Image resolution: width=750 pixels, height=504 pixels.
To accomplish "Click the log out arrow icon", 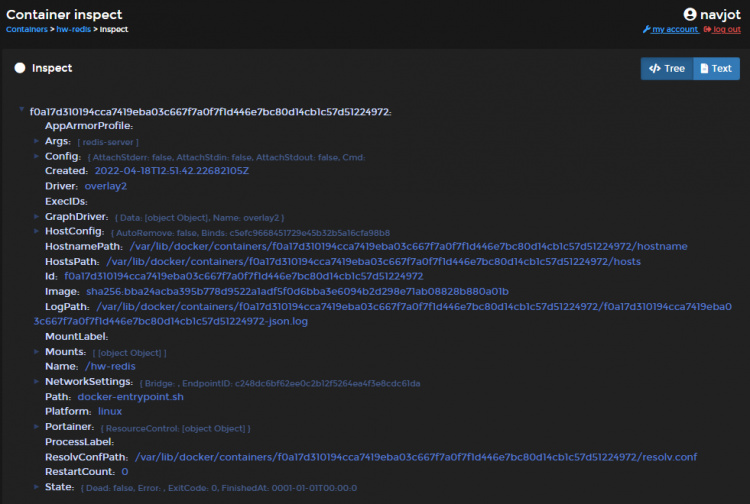I will click(708, 30).
